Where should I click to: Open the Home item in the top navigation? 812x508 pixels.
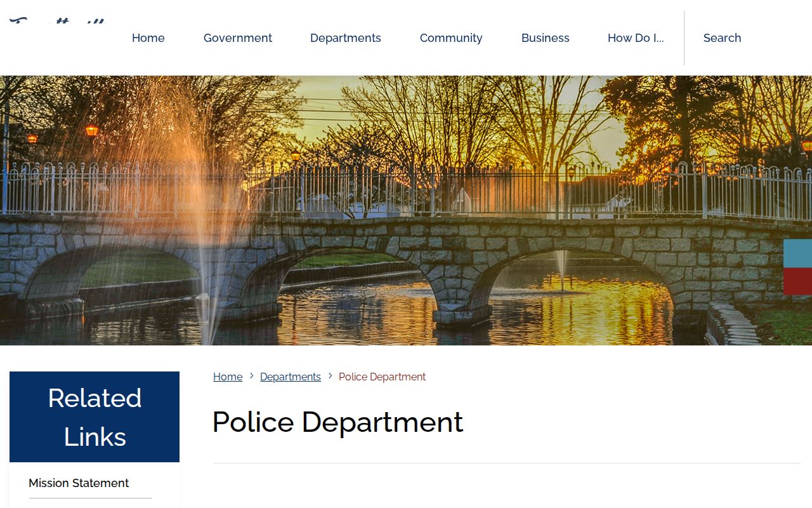coord(148,38)
